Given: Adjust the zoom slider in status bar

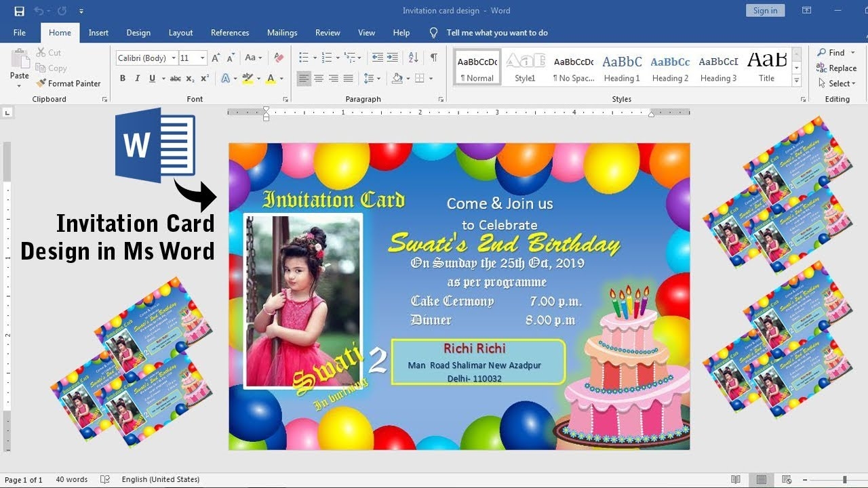Looking at the screenshot, I should pyautogui.click(x=844, y=480).
